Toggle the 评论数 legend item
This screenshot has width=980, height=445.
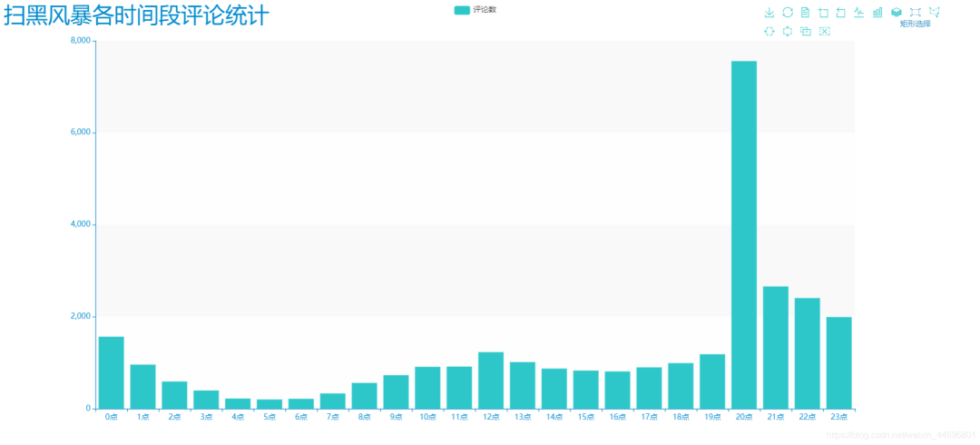point(475,9)
